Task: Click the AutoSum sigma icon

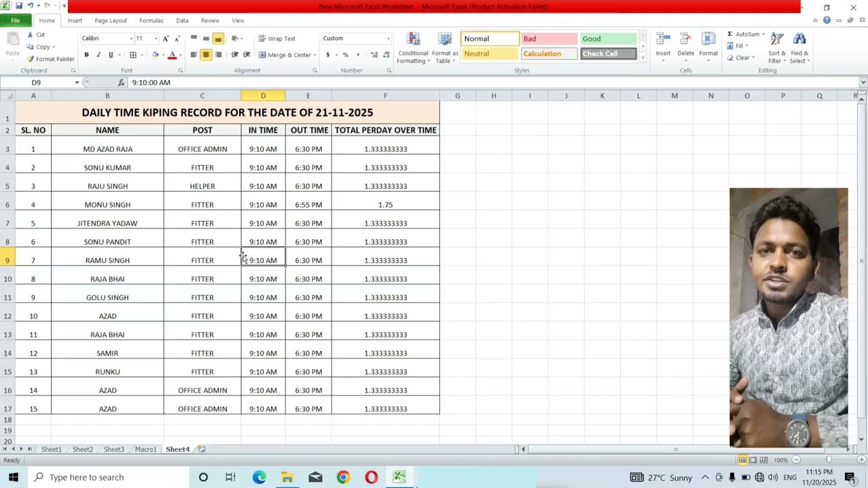Action: click(730, 34)
